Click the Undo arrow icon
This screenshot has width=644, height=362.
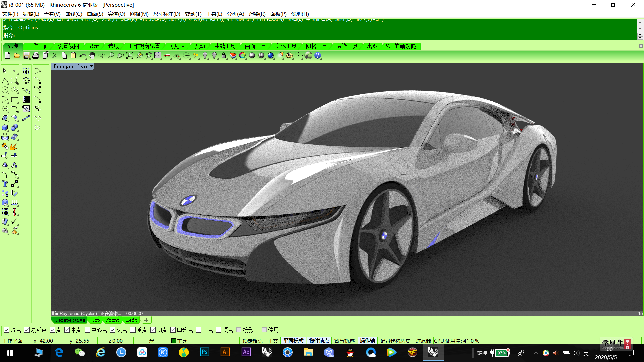click(83, 55)
